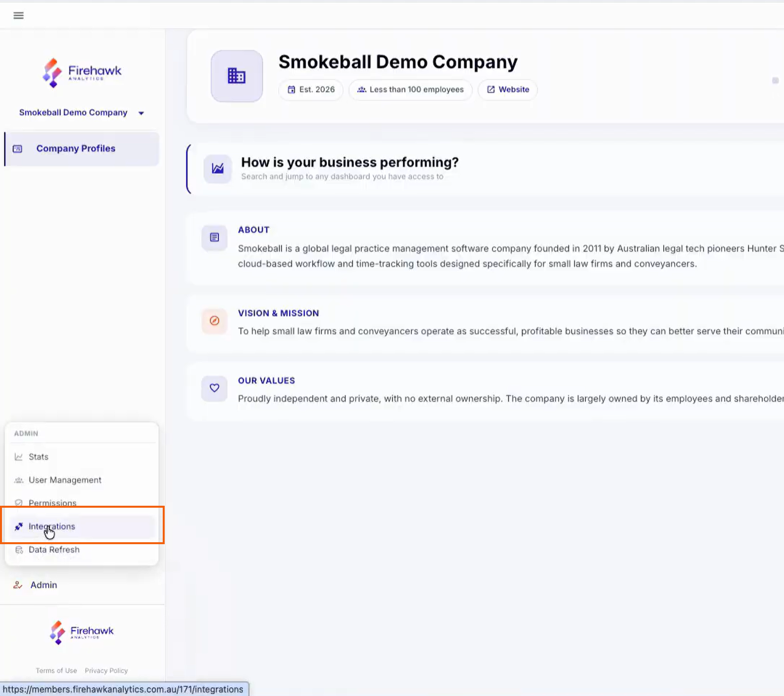This screenshot has width=784, height=696.
Task: Open the Smokeball Demo Company selector
Action: [x=82, y=113]
